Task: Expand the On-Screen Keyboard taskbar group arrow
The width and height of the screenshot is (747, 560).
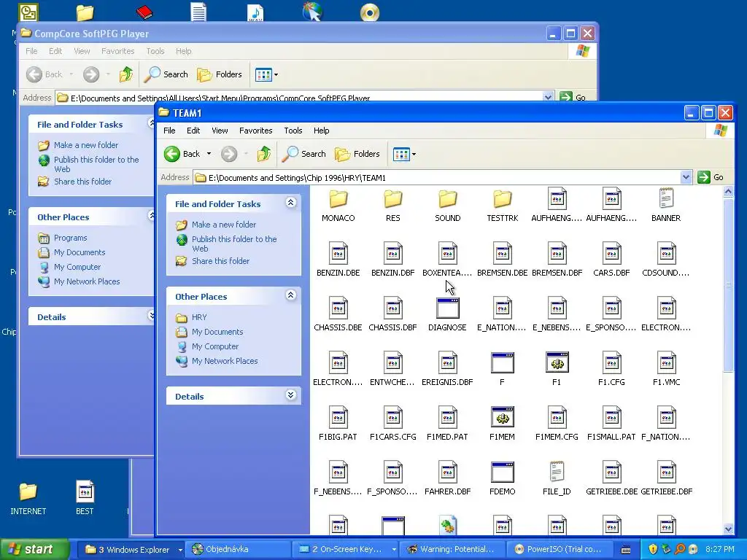Action: (394, 550)
